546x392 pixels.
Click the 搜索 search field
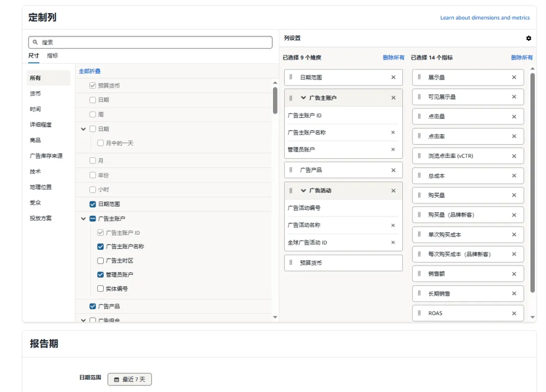pyautogui.click(x=152, y=42)
